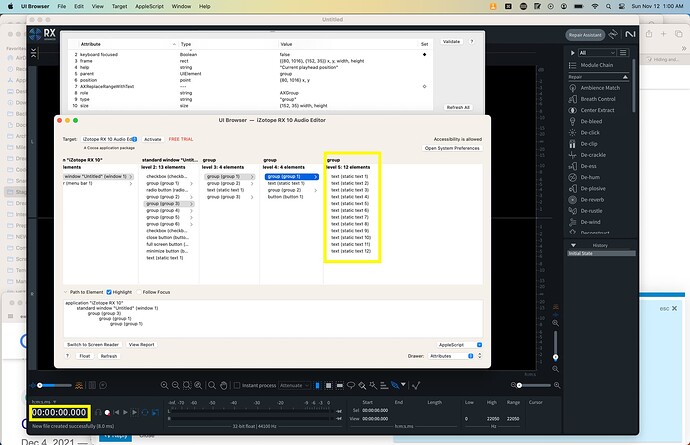The height and width of the screenshot is (445, 690).
Task: Click the record button in transport
Action: (x=107, y=412)
